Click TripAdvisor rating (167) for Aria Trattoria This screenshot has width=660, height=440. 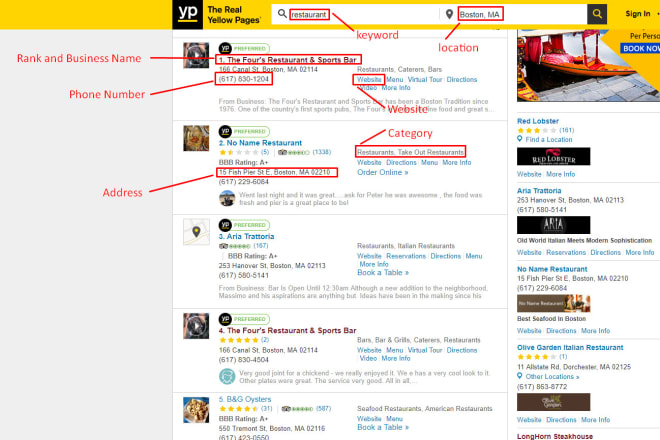(x=243, y=246)
